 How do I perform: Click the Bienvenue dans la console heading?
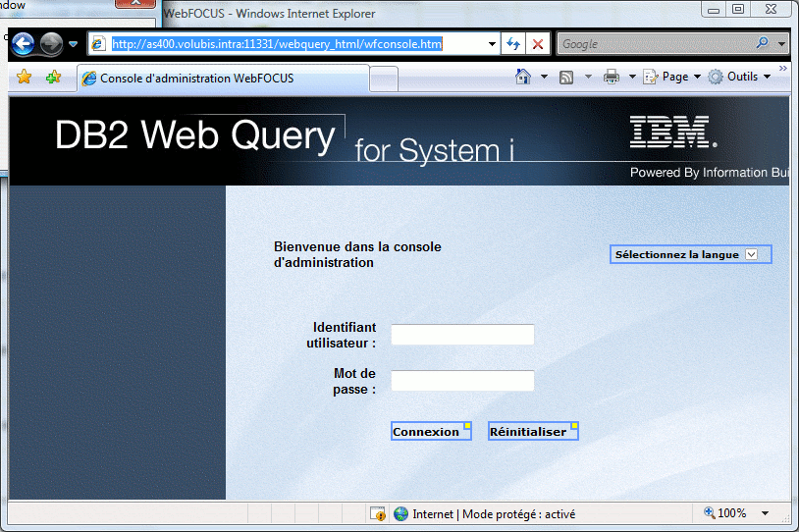357,254
